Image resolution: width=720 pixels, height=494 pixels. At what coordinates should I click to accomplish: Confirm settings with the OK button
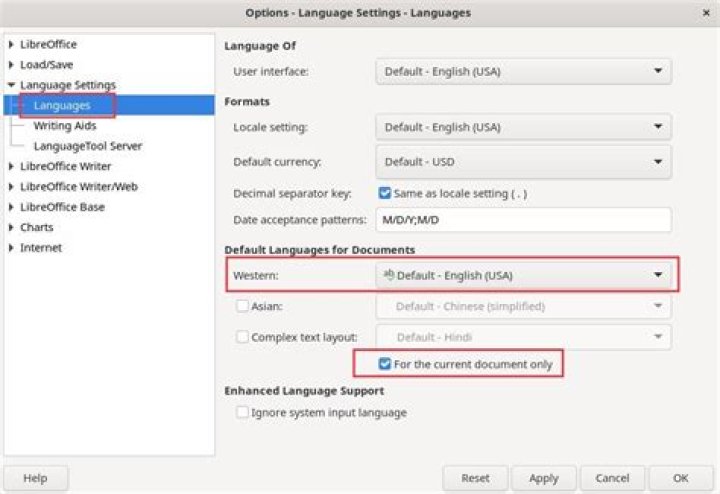[681, 478]
